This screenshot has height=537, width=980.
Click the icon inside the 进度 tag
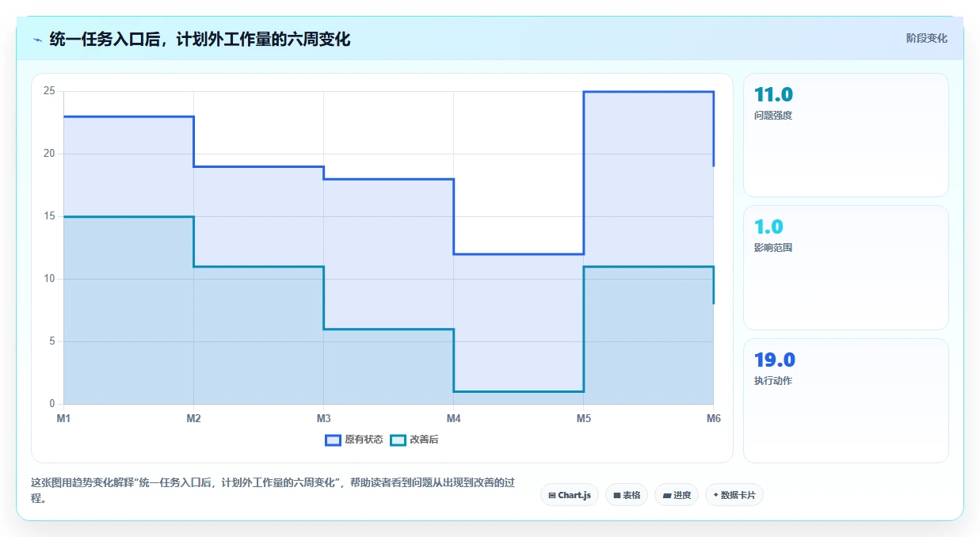pyautogui.click(x=667, y=495)
